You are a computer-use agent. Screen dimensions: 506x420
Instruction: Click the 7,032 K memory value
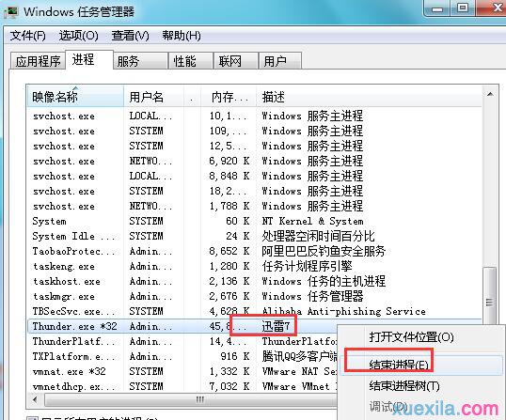[229, 386]
